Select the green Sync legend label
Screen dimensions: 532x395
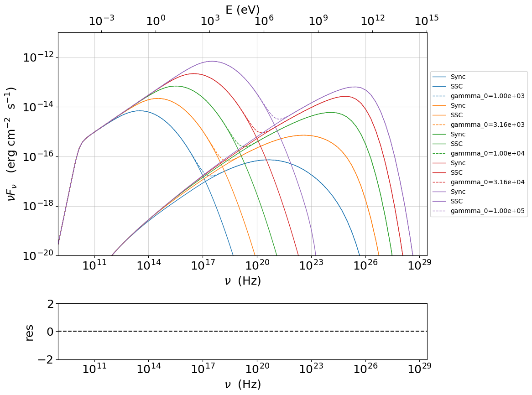point(458,134)
